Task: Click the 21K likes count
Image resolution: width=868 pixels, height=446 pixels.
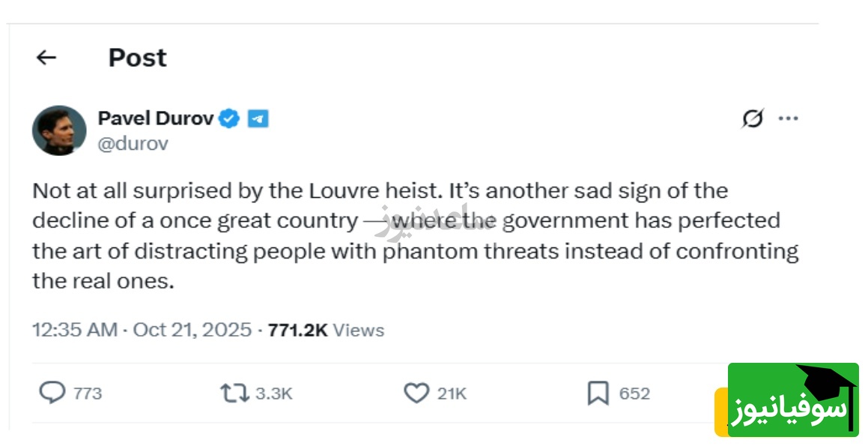Action: point(452,394)
